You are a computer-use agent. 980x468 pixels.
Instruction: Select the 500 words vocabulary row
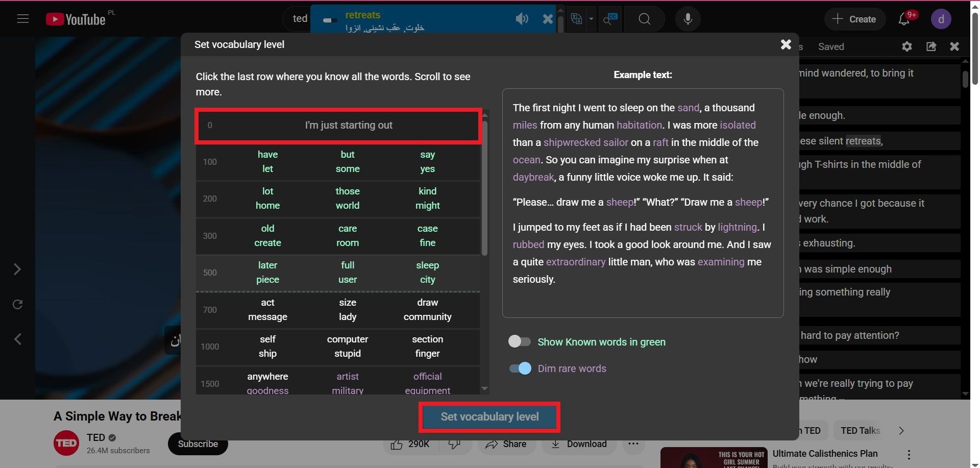pos(337,273)
